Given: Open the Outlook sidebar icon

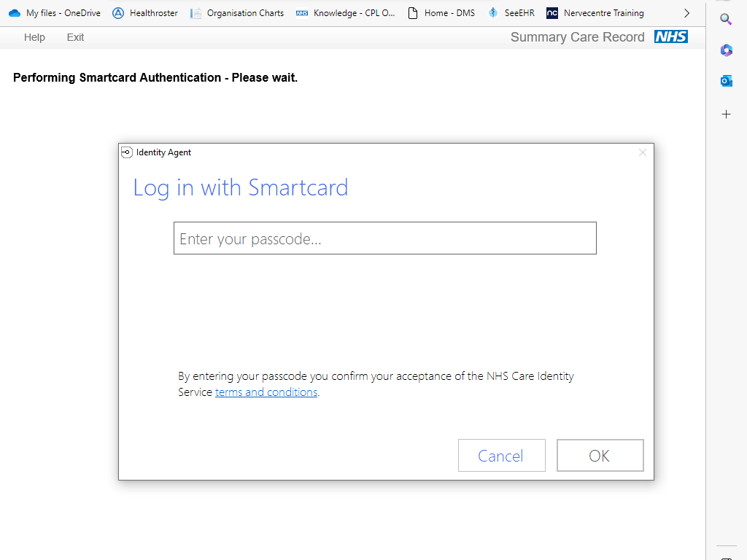Looking at the screenshot, I should (726, 81).
